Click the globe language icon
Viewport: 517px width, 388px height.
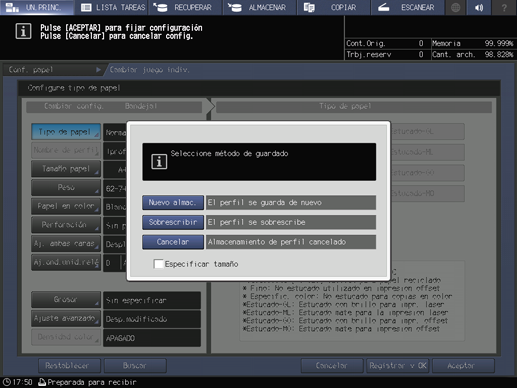click(455, 7)
